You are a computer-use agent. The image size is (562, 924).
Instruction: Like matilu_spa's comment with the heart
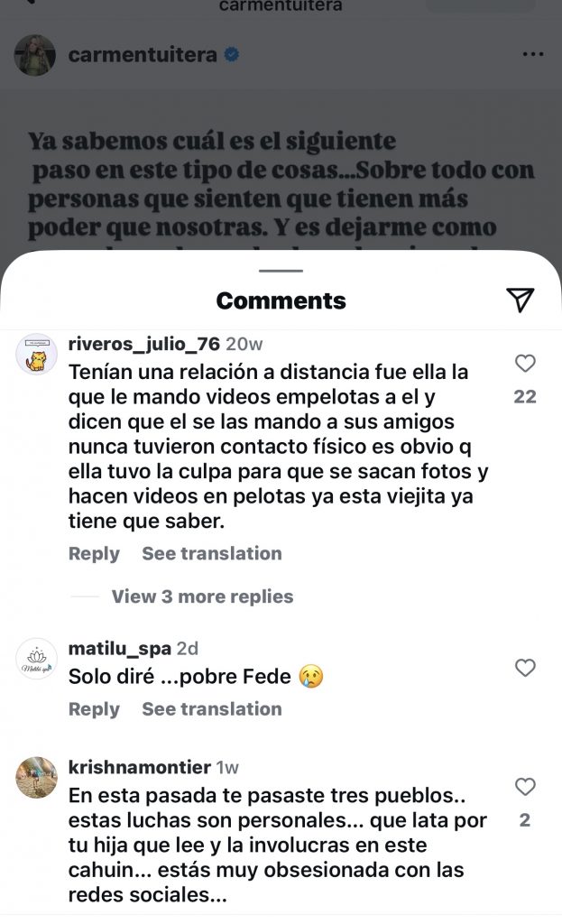click(x=524, y=668)
